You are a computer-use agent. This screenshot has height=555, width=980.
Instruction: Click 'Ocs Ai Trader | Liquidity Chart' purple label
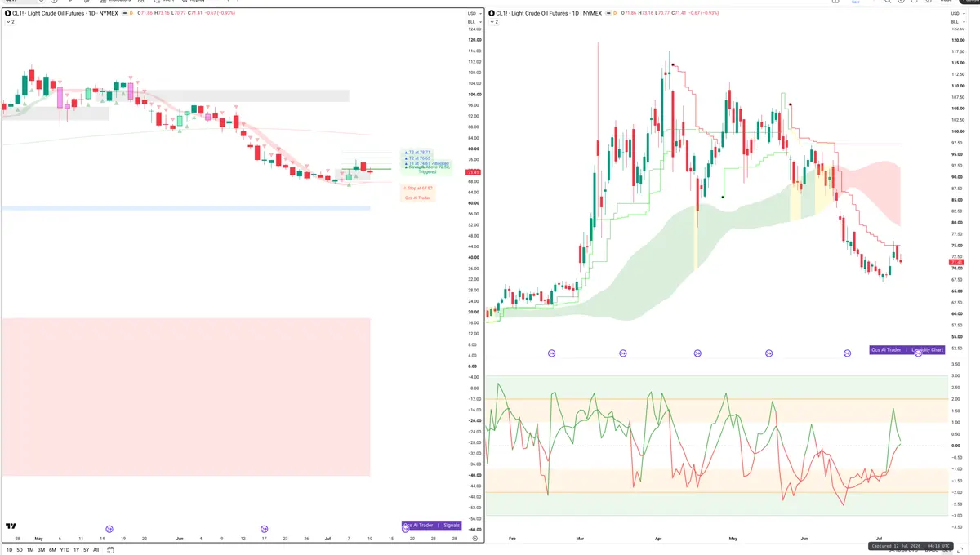(x=907, y=349)
